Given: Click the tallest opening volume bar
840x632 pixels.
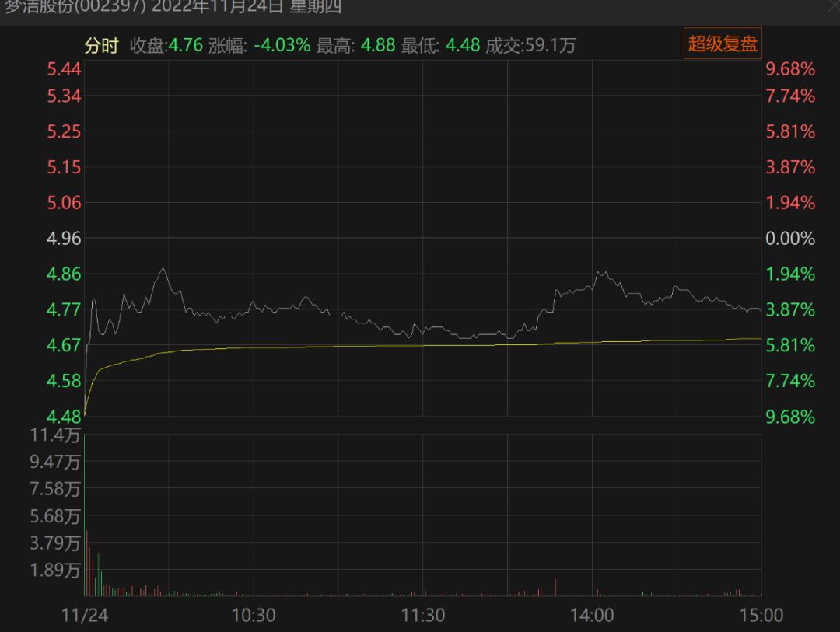Looking at the screenshot, I should click(x=85, y=515).
